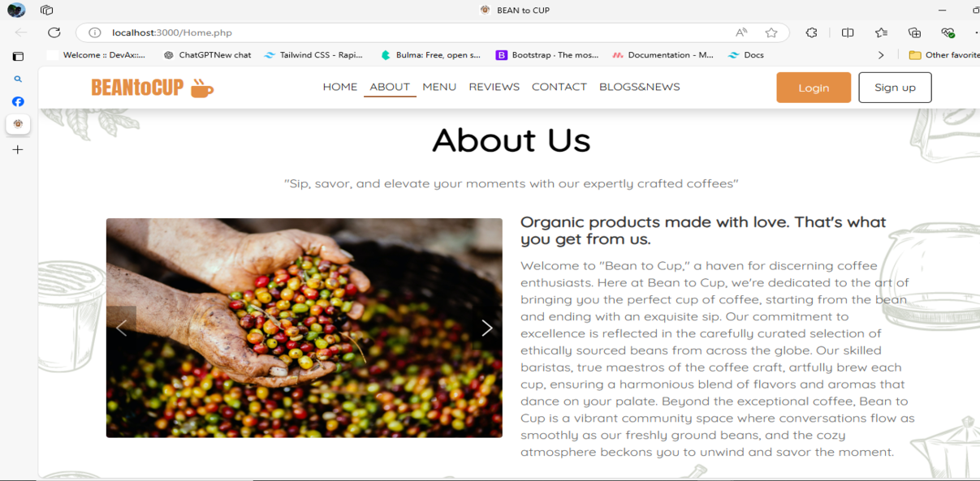The height and width of the screenshot is (481, 980).
Task: Open the Read Aloud icon in address bar
Action: [x=741, y=32]
